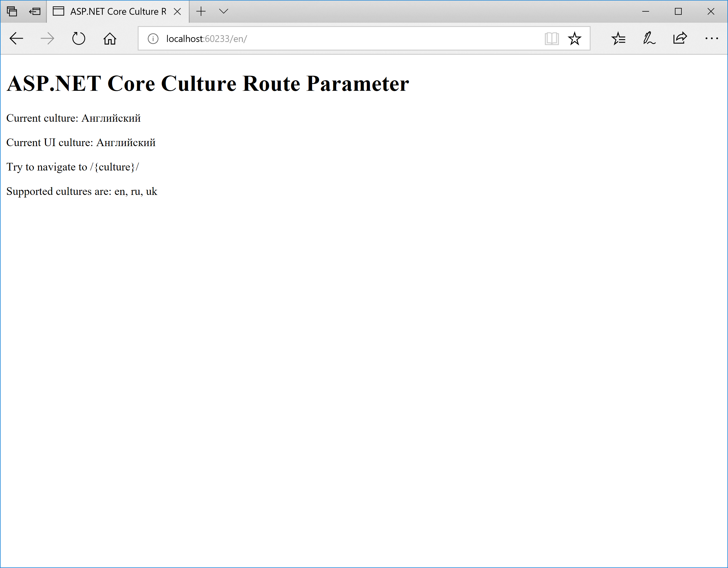Open the Settings and more ellipsis menu
The height and width of the screenshot is (568, 728).
click(x=711, y=39)
